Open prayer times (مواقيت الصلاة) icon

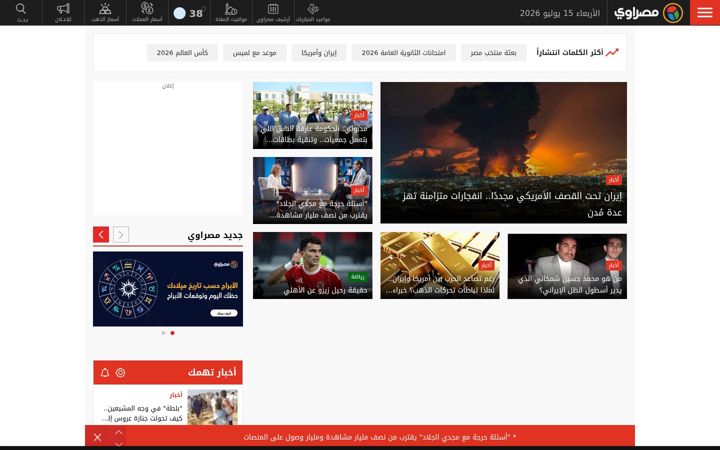click(231, 12)
